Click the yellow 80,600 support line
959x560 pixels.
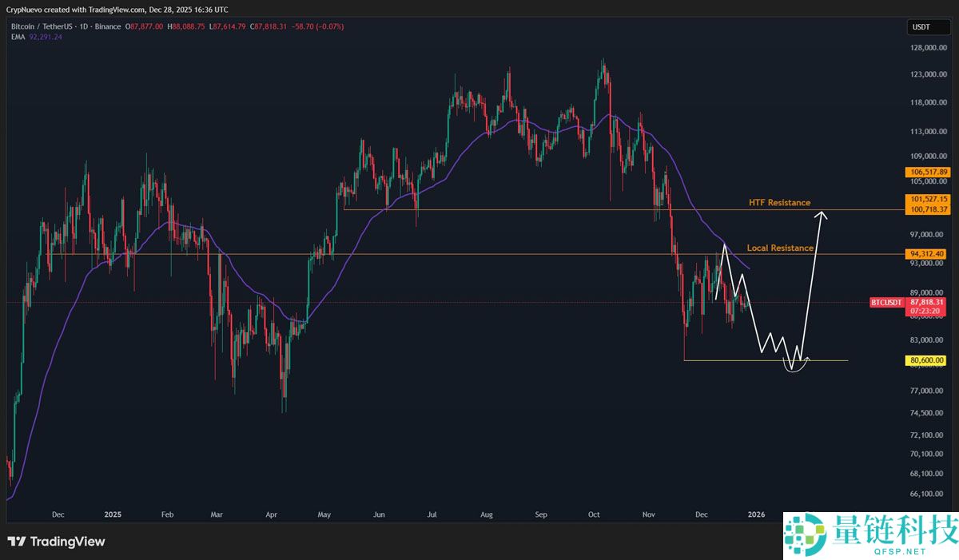pyautogui.click(x=766, y=360)
